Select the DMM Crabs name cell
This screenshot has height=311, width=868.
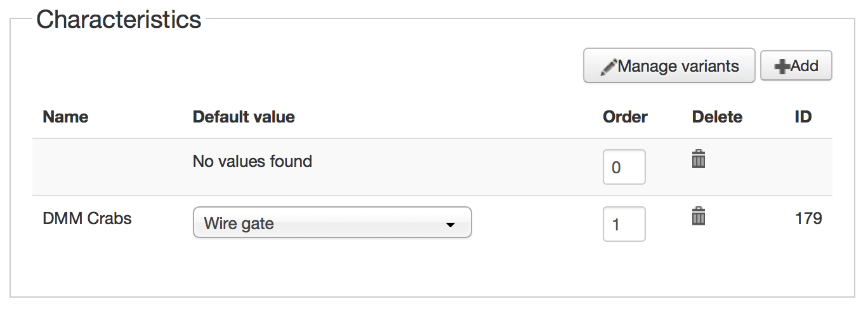(87, 219)
